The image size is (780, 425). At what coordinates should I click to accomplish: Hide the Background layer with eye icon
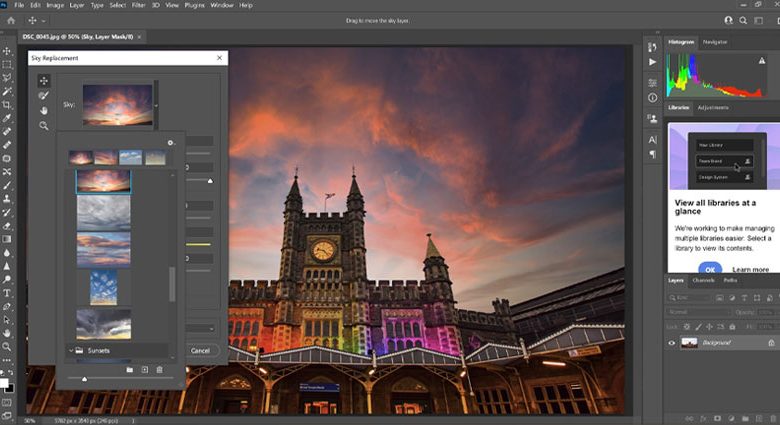tap(672, 343)
